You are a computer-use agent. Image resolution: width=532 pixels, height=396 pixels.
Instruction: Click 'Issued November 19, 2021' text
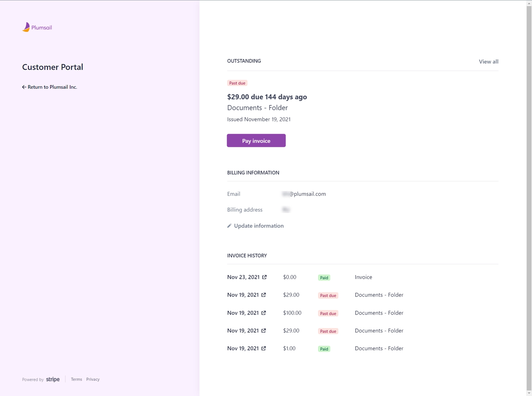(259, 119)
